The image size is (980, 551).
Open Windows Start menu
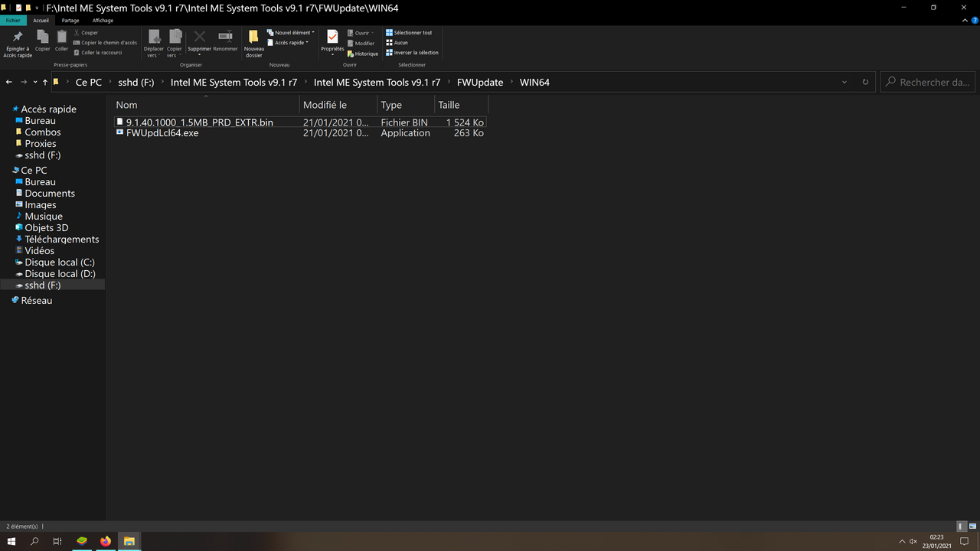[x=11, y=541]
